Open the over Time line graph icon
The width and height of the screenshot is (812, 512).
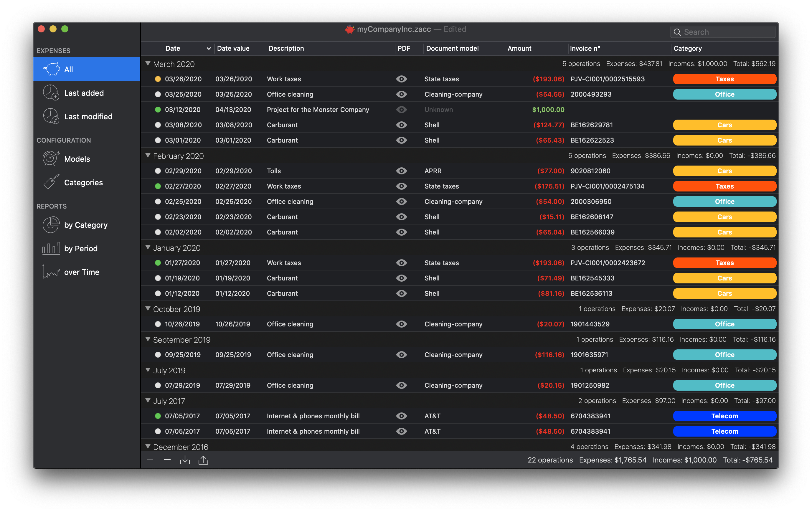[x=51, y=272]
